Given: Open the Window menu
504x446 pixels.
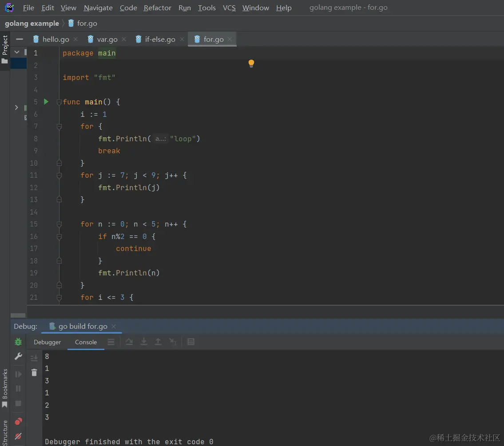Looking at the screenshot, I should pos(255,8).
